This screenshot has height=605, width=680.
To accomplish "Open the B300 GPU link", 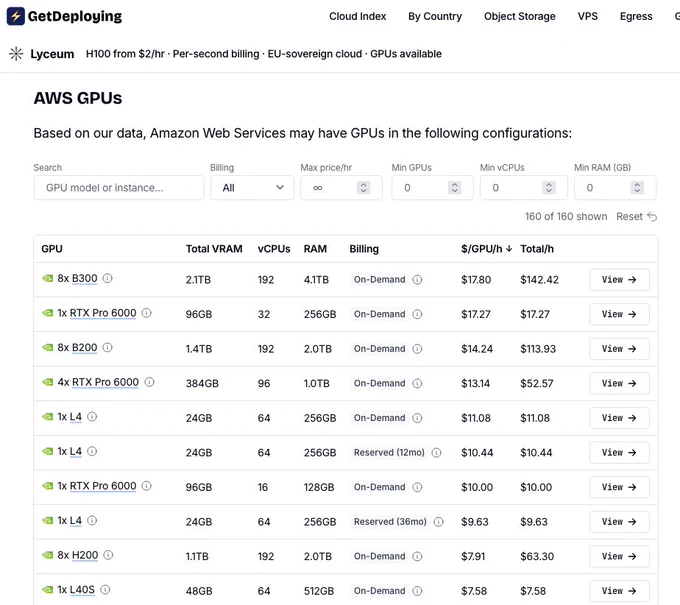I will tap(85, 278).
